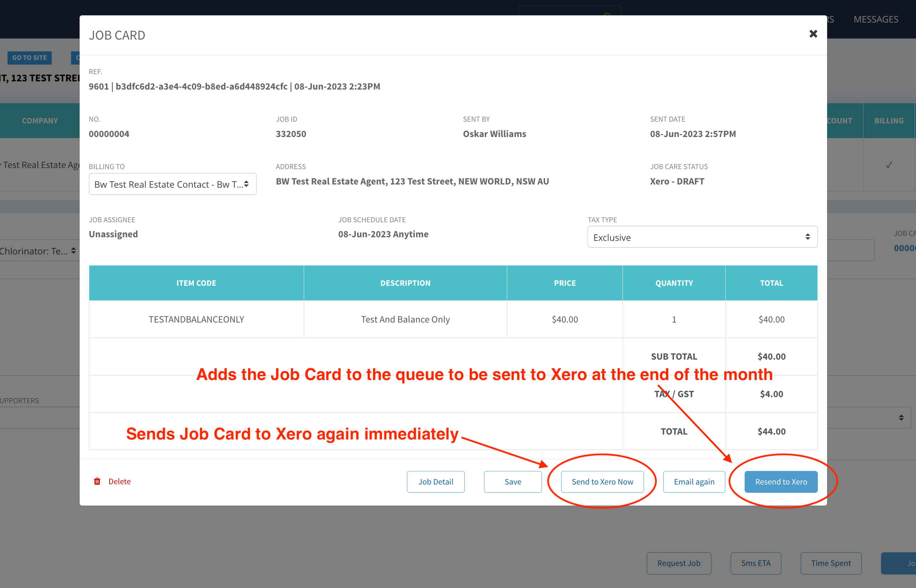916x588 pixels.
Task: Click the Delete link text
Action: pyautogui.click(x=120, y=481)
